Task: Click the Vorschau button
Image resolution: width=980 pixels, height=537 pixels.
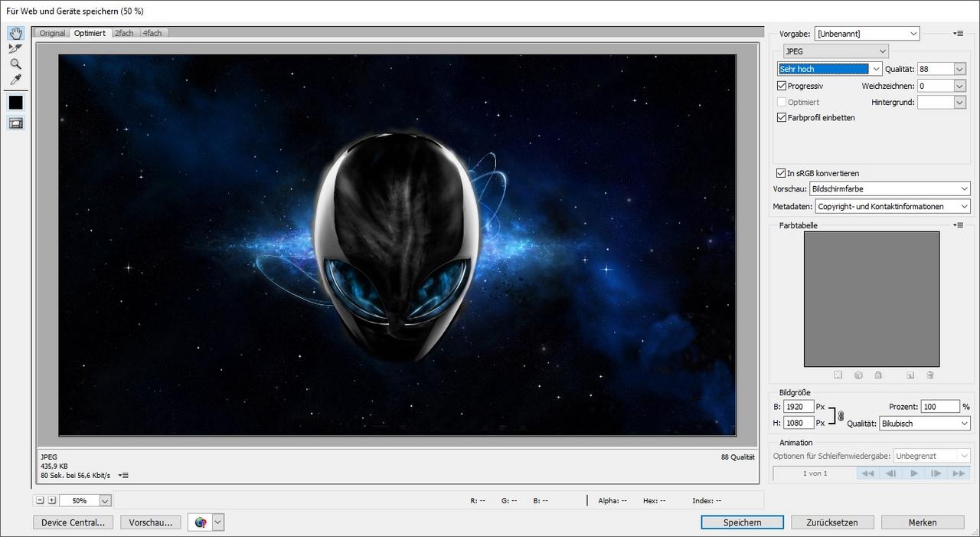Action: tap(151, 522)
